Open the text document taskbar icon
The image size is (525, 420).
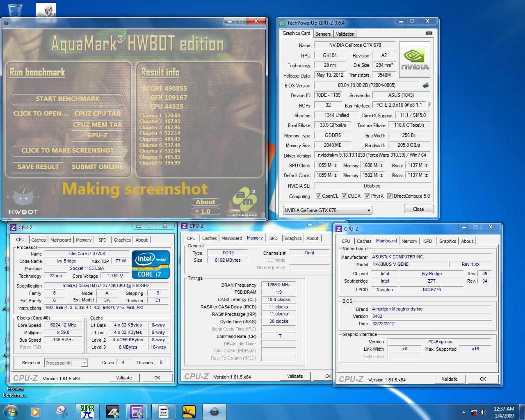(163, 411)
